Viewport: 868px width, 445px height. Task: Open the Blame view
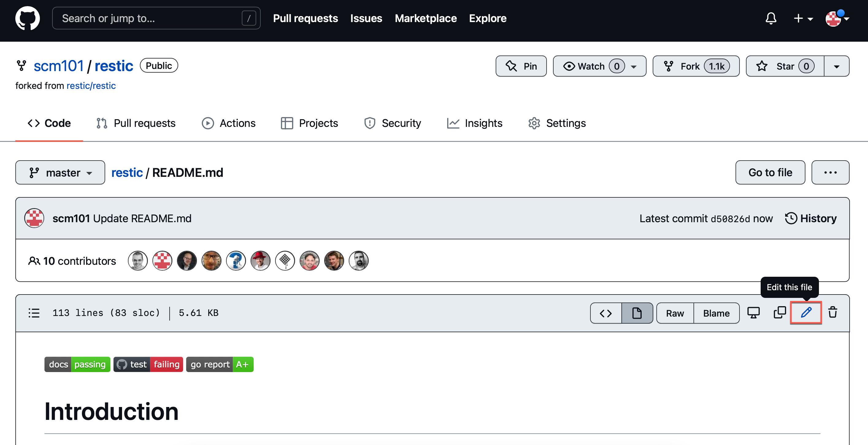click(716, 313)
